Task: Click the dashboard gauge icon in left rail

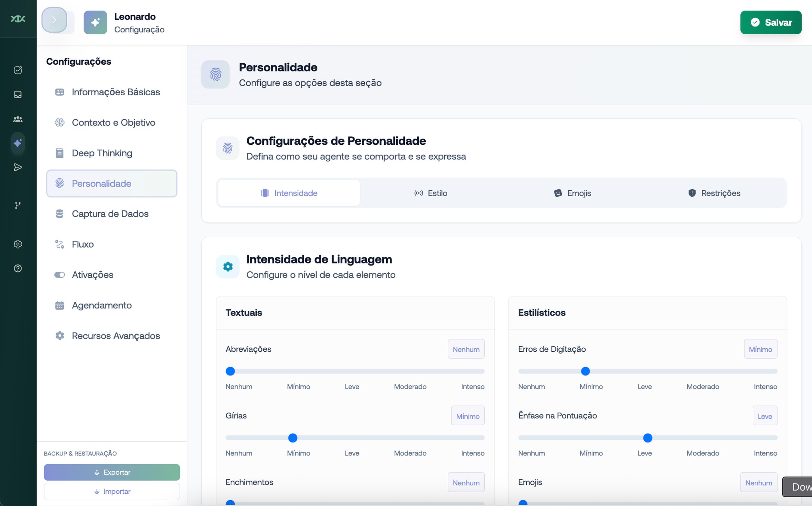Action: click(x=18, y=70)
